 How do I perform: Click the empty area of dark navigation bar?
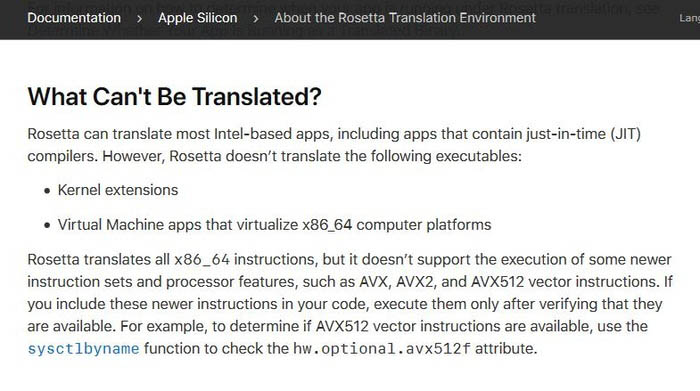pyautogui.click(x=607, y=19)
